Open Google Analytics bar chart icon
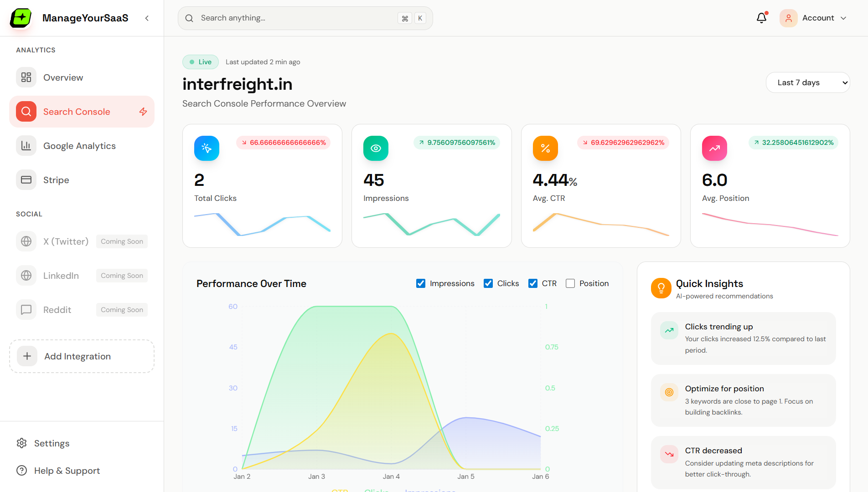The width and height of the screenshot is (868, 492). click(x=26, y=145)
